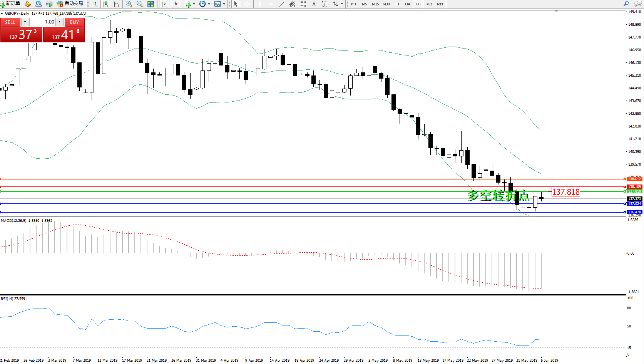The height and width of the screenshot is (364, 644).
Task: Pick the horizontal line drawing tool
Action: coord(271,4)
